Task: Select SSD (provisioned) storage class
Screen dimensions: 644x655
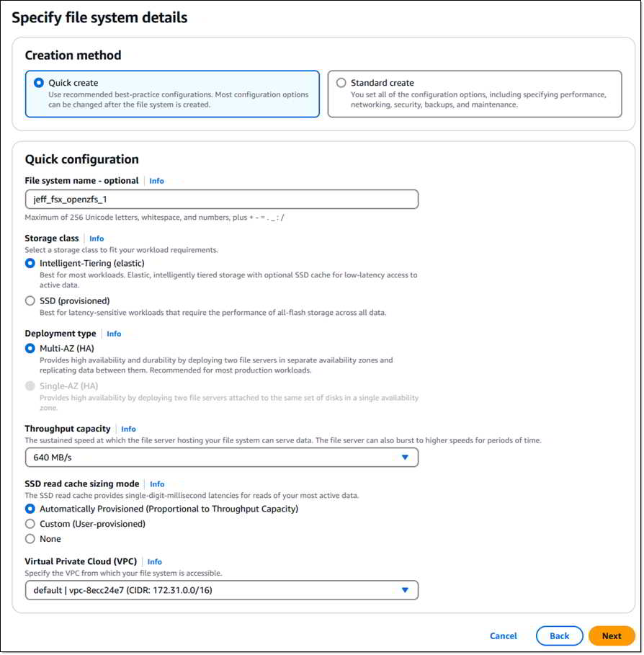Action: click(30, 300)
